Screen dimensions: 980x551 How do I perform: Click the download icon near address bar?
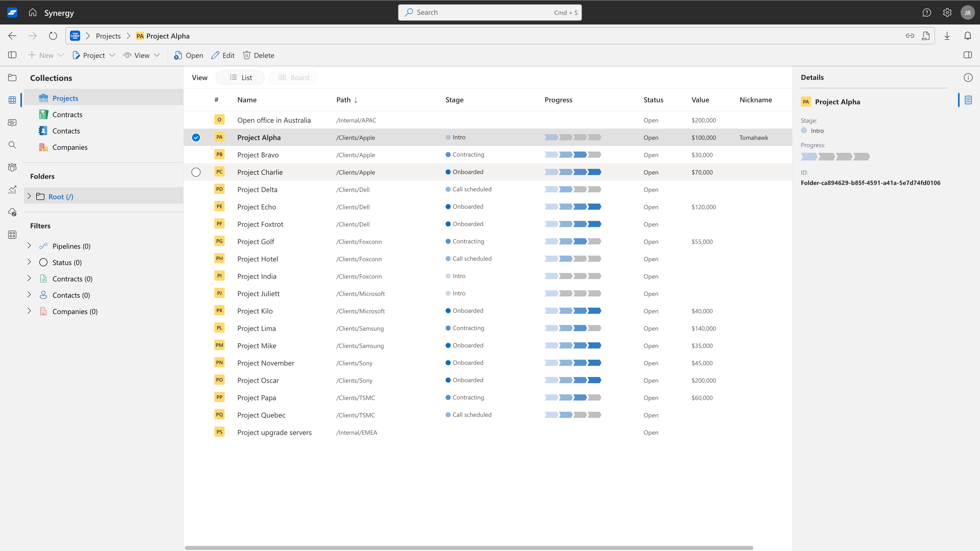click(x=947, y=36)
